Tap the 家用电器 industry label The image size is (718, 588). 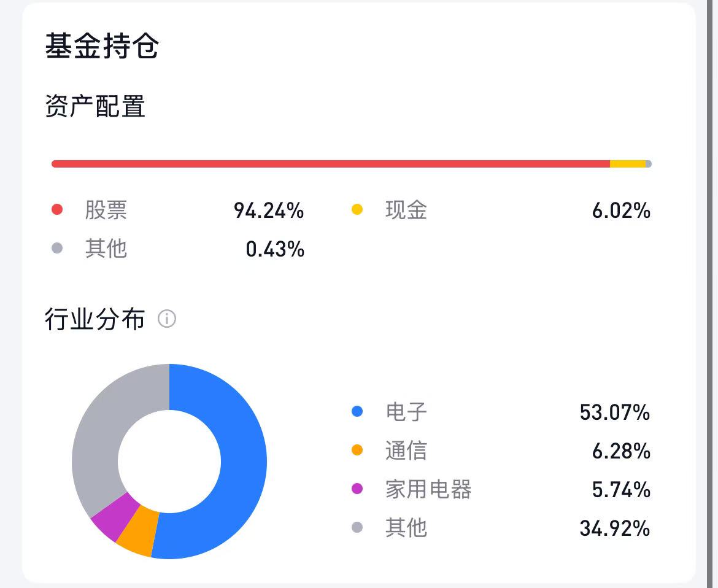[x=428, y=489]
